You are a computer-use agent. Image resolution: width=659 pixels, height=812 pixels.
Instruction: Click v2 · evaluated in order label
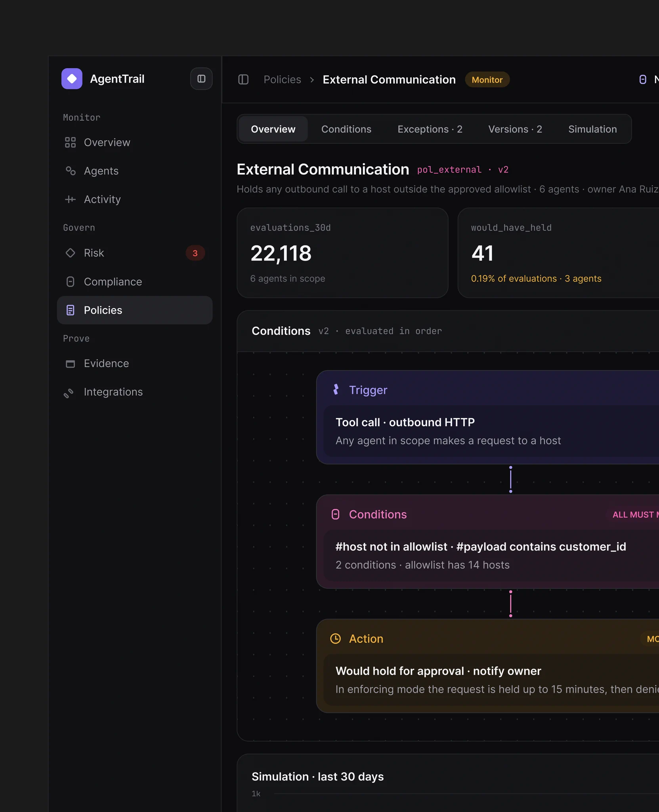click(x=380, y=331)
